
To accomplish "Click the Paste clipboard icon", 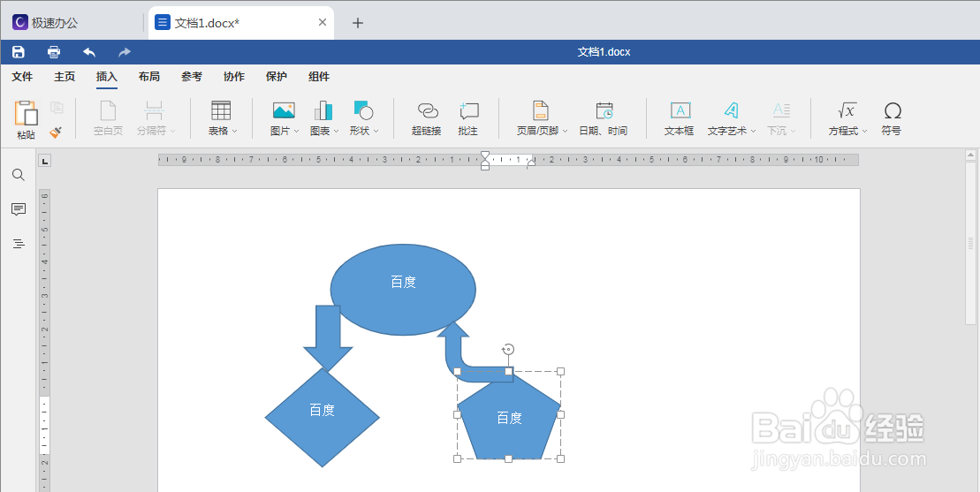I will (x=26, y=112).
